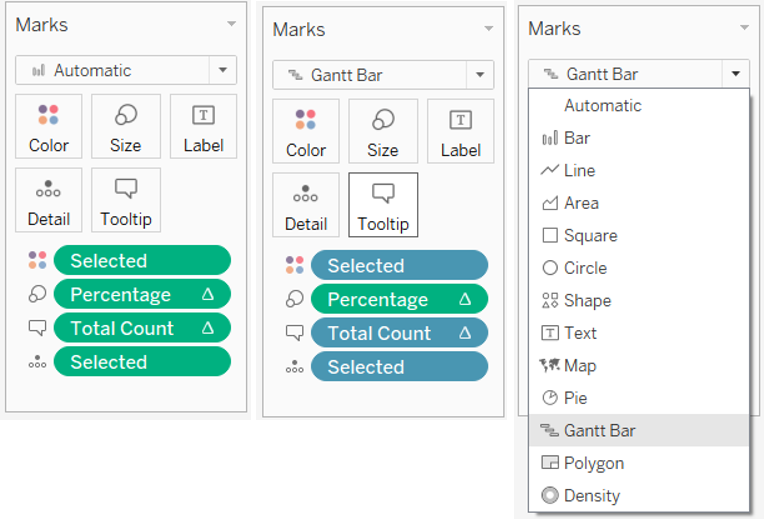Choose Shape from the mark type list
Viewport: 764px width, 519px height.
click(639, 301)
